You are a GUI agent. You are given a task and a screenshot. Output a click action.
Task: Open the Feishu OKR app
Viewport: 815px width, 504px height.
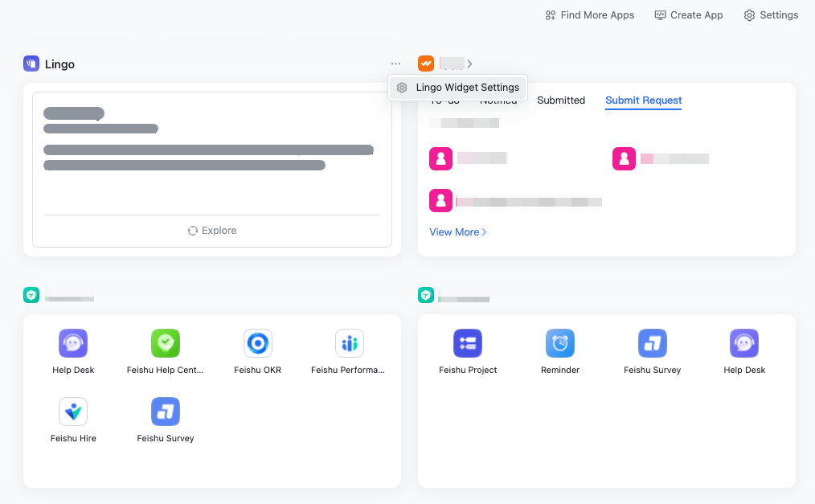point(258,344)
